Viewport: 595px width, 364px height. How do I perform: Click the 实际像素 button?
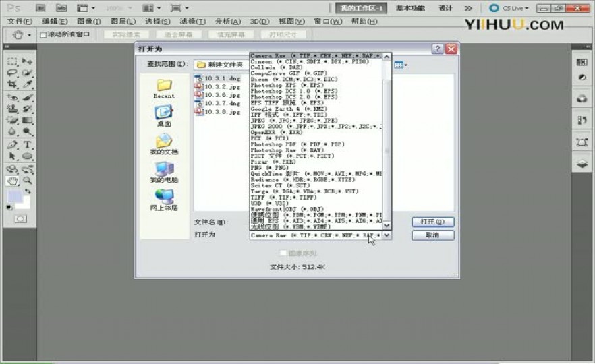(126, 35)
